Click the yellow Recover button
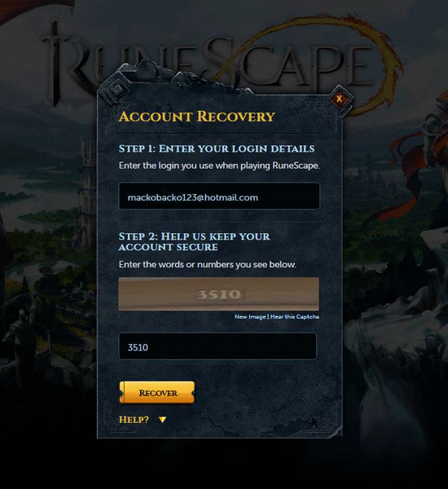The width and height of the screenshot is (448, 489). 157,392
